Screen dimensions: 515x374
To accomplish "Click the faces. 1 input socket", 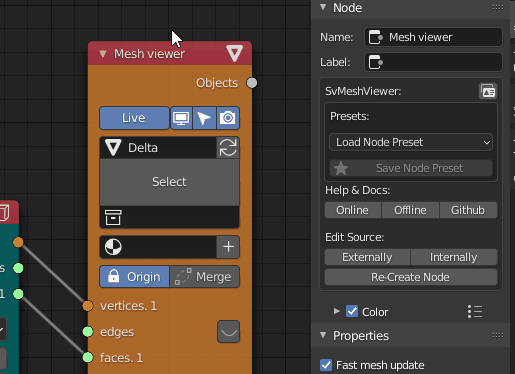I will click(88, 357).
